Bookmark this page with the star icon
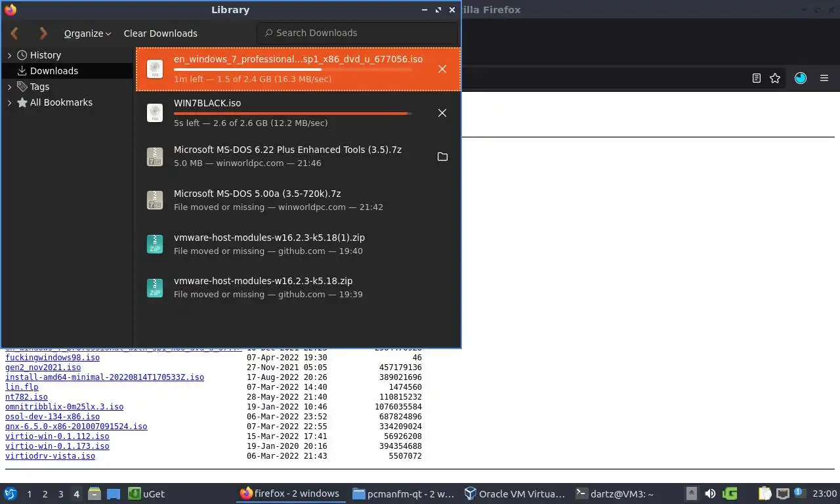840x504 pixels. coord(775,78)
